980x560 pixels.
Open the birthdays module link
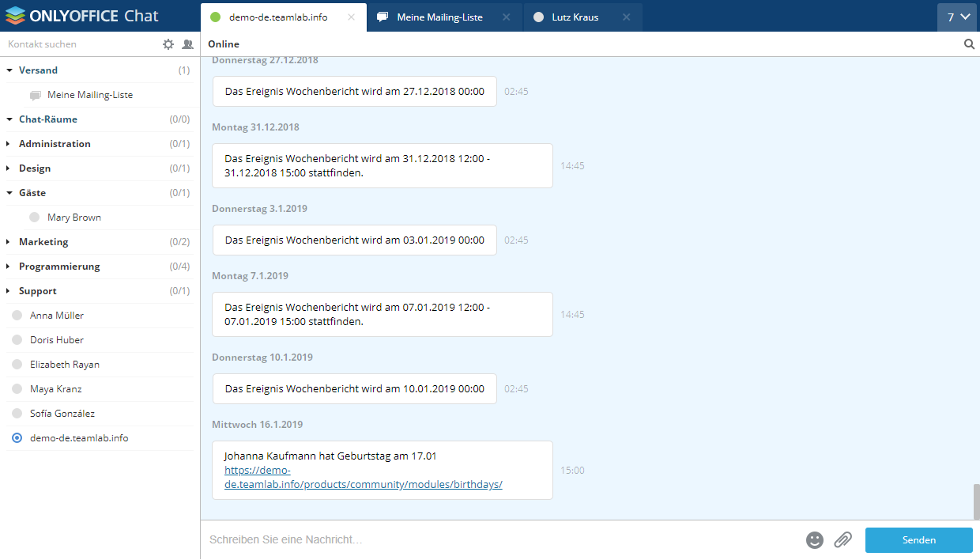[363, 484]
